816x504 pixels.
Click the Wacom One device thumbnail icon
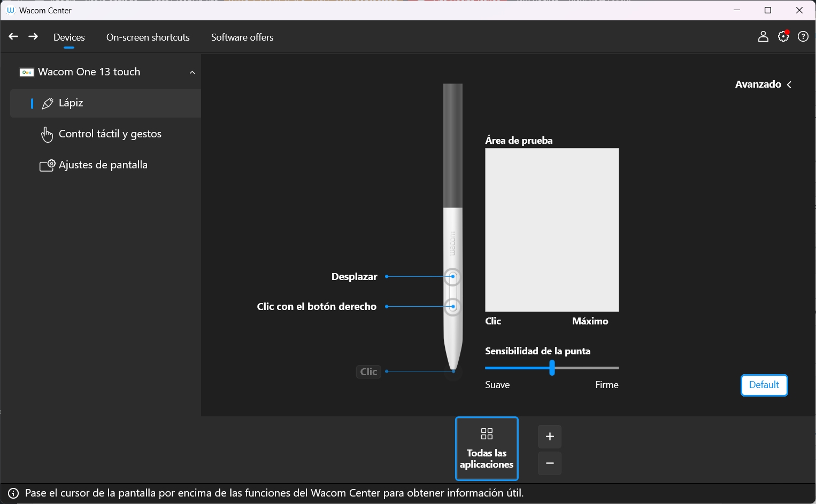[x=27, y=72]
